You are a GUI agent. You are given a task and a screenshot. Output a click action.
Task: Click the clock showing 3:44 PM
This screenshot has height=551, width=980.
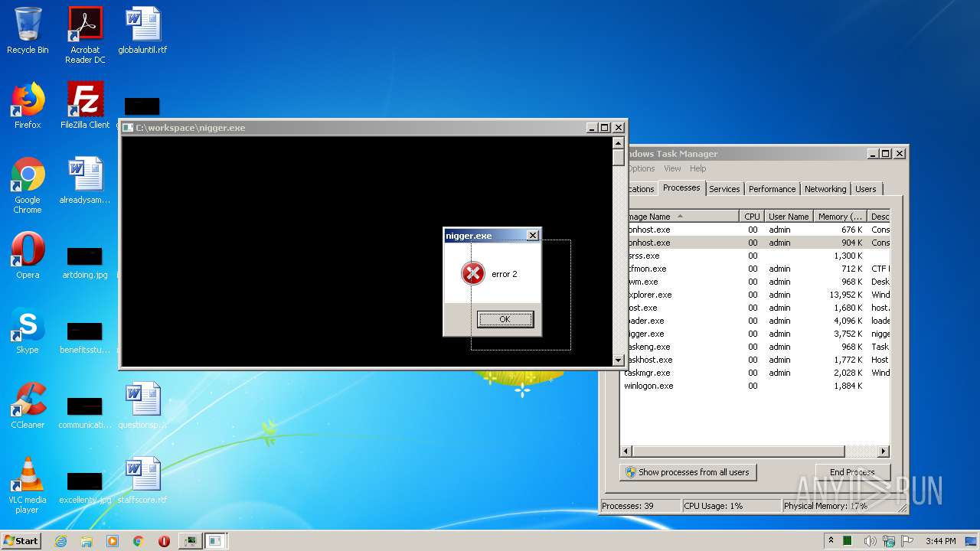(x=940, y=541)
